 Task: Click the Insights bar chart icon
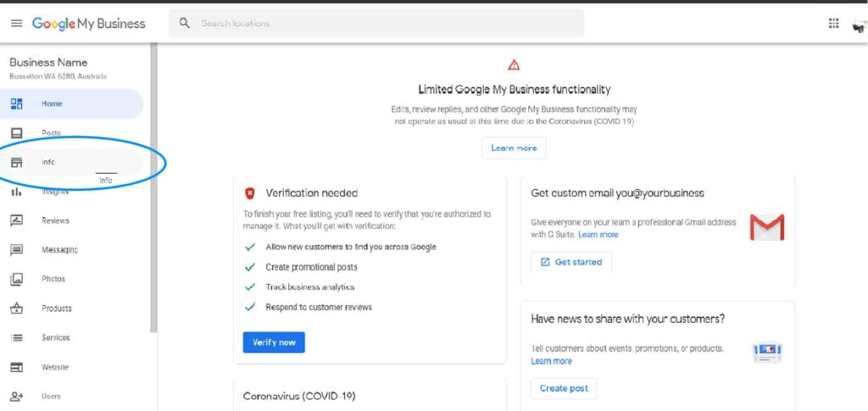pos(17,192)
